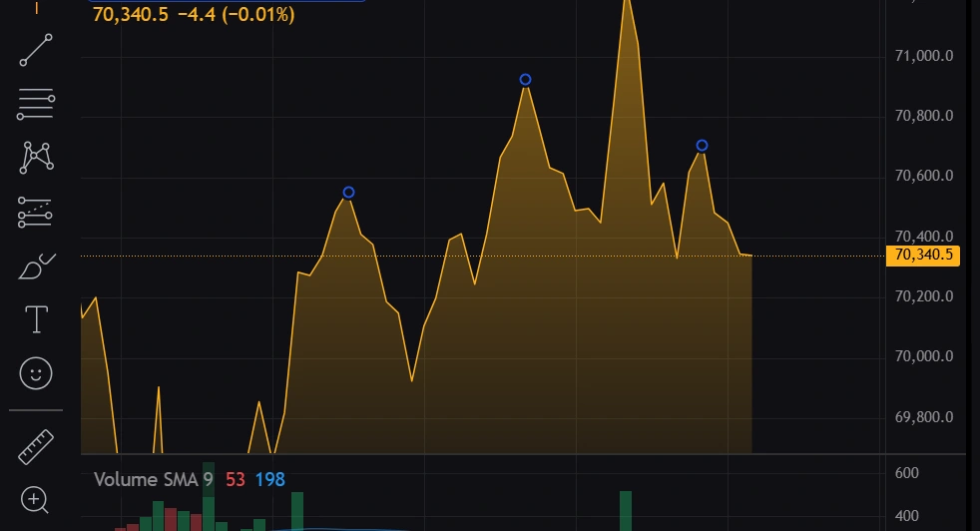Viewport: 980px width, 531px height.
Task: Select the leftmost blue circle peak marker
Action: click(348, 193)
